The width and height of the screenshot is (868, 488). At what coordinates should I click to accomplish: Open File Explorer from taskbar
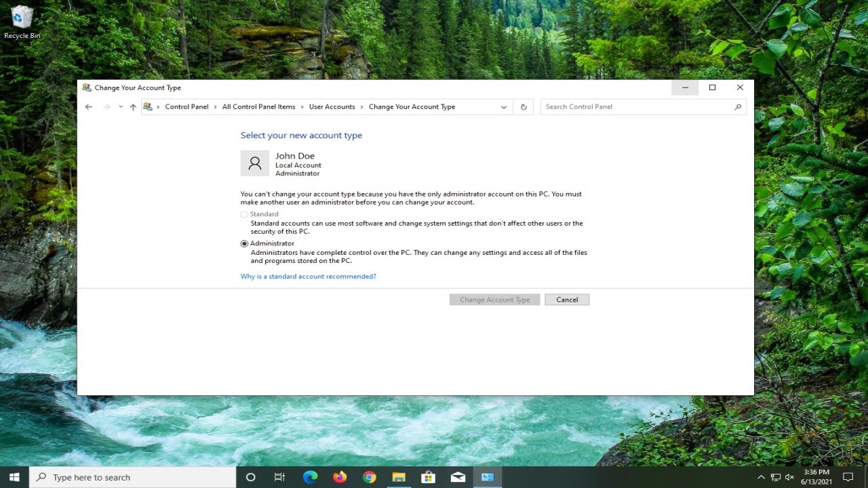pyautogui.click(x=399, y=477)
